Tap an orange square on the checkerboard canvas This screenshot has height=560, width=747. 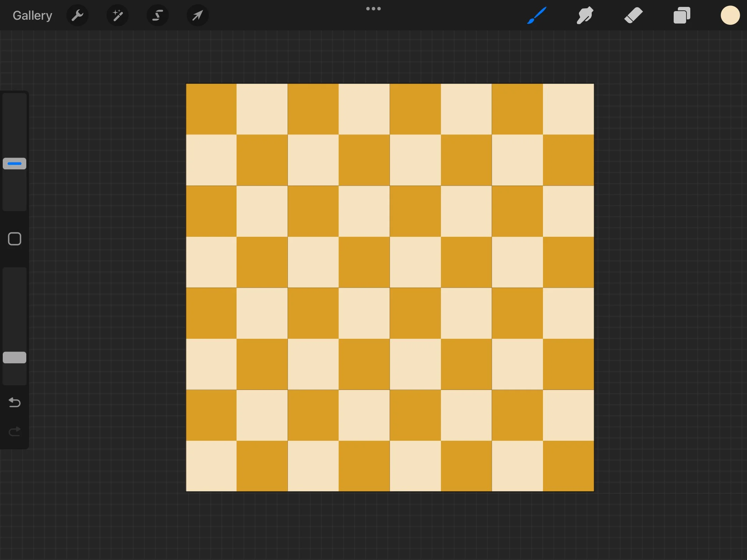tap(211, 109)
